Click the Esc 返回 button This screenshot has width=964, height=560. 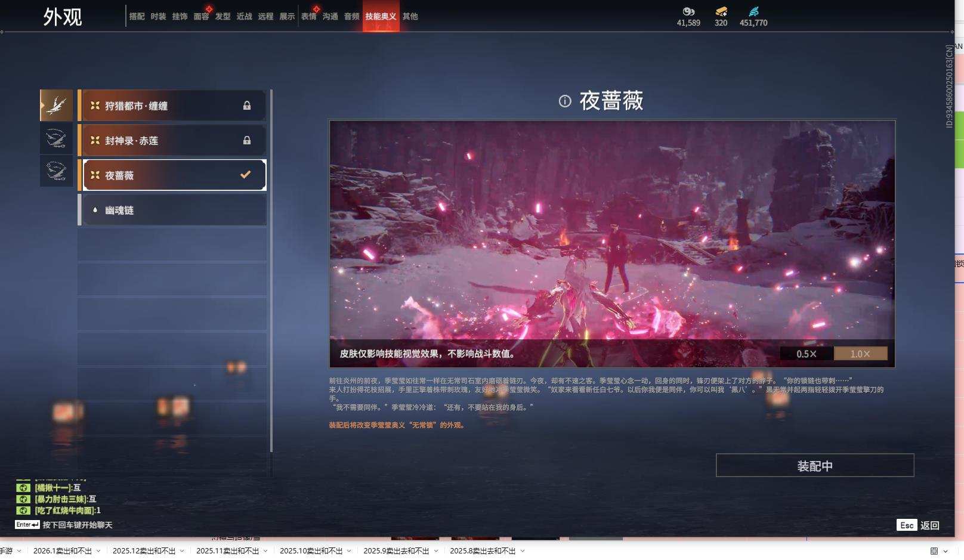click(x=919, y=525)
